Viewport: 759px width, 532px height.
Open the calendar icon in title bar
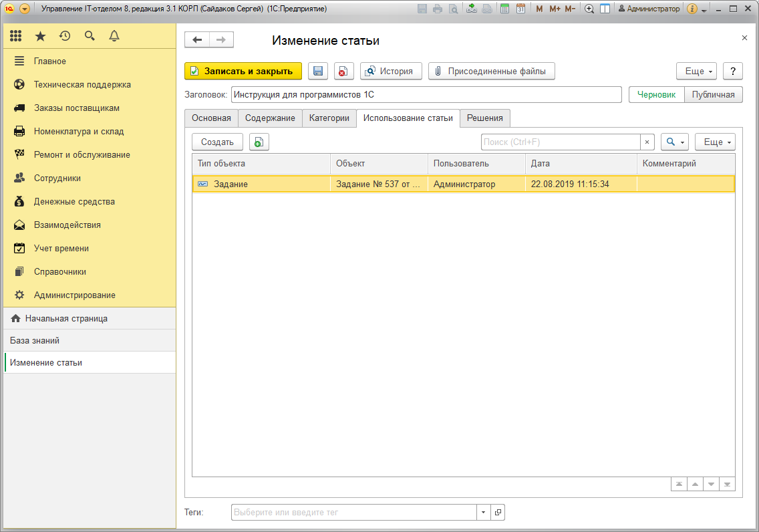point(520,9)
